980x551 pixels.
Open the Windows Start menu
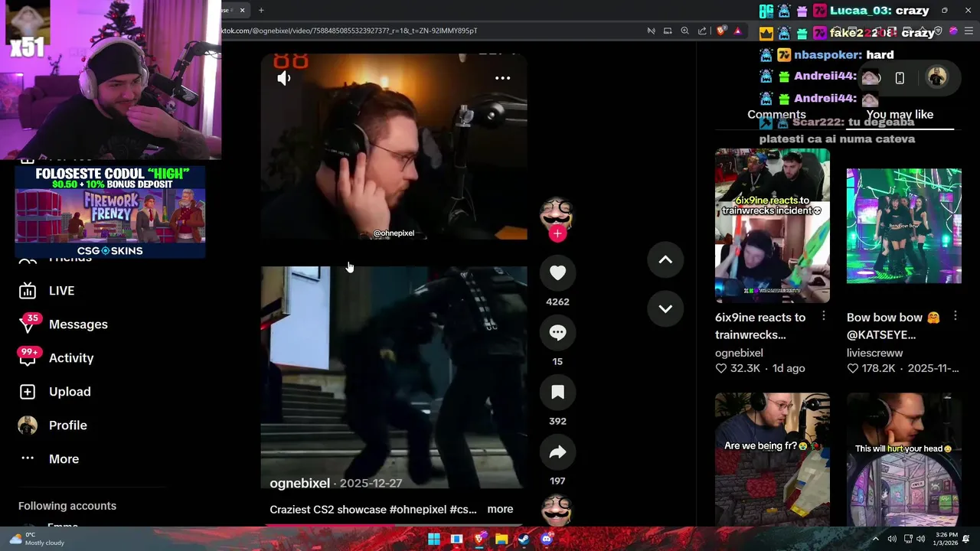pos(434,540)
